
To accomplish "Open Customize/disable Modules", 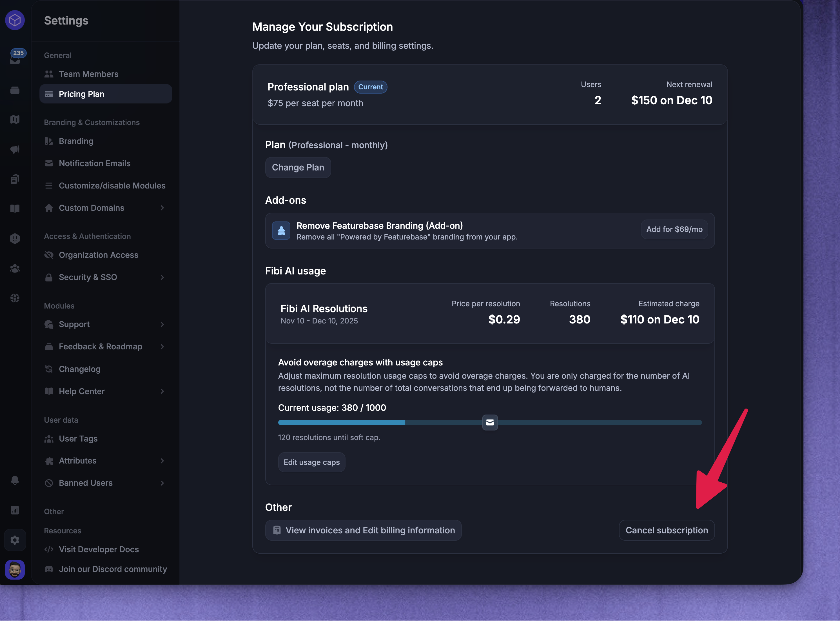I will [x=106, y=186].
